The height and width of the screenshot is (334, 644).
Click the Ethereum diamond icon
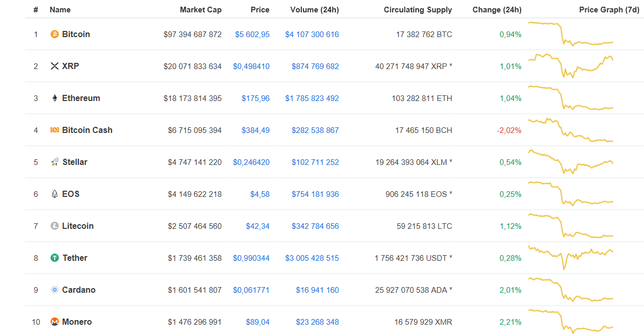click(x=54, y=98)
